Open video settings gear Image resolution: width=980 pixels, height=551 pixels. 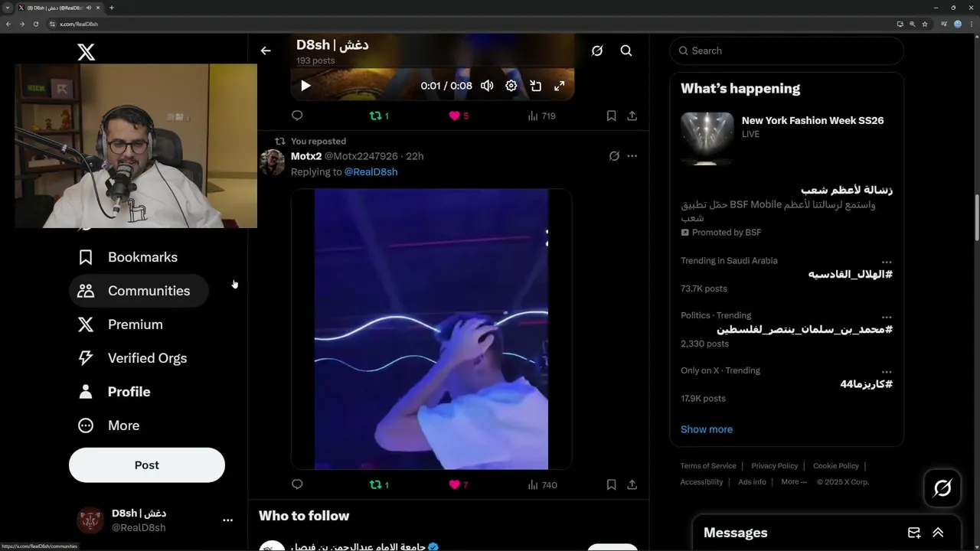511,86
